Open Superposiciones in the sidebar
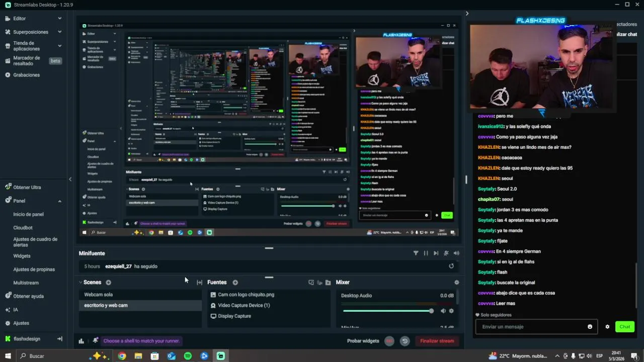The height and width of the screenshot is (362, 644). coord(31,32)
